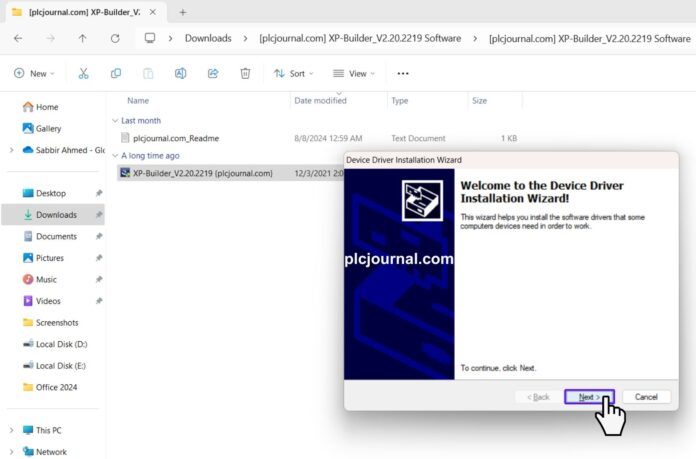
Task: Share the selected file
Action: point(213,74)
